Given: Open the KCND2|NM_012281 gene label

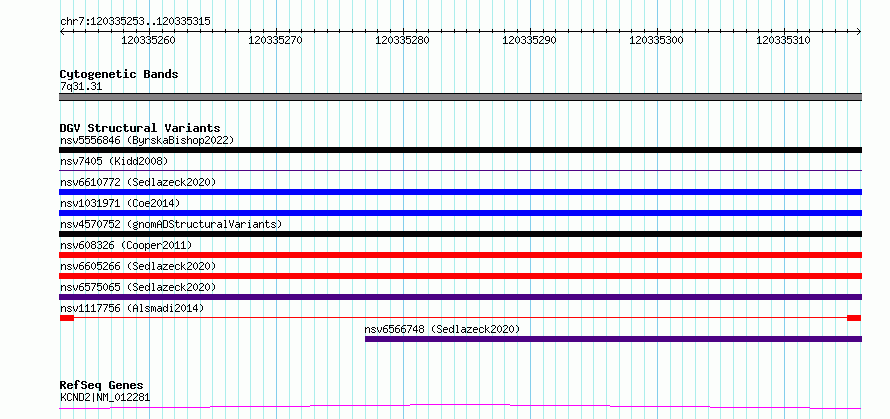Looking at the screenshot, I should (105, 397).
